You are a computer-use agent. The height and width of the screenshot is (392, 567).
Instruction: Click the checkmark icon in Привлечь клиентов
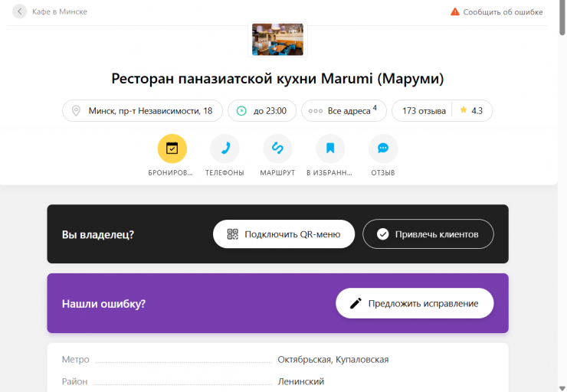tap(382, 234)
